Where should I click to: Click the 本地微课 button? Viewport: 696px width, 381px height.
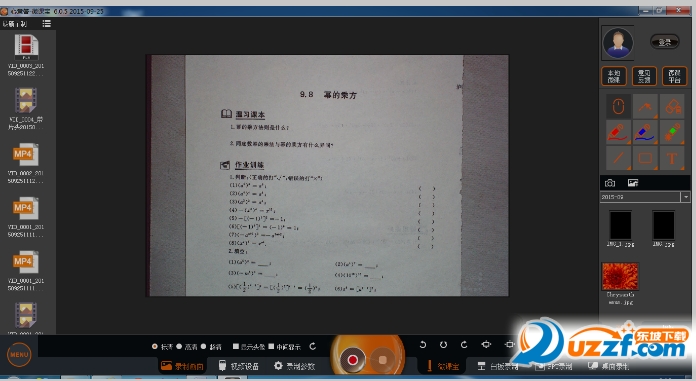(614, 76)
